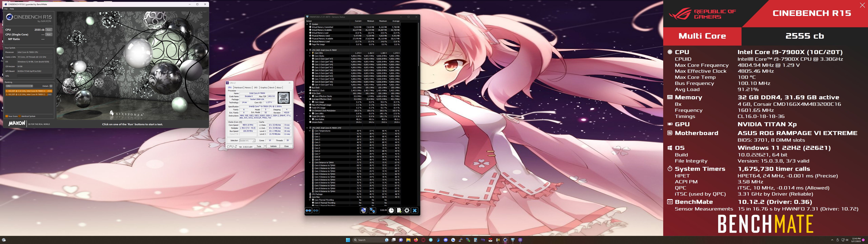Open the Windows Start menu
This screenshot has height=244, width=868.
click(348, 240)
